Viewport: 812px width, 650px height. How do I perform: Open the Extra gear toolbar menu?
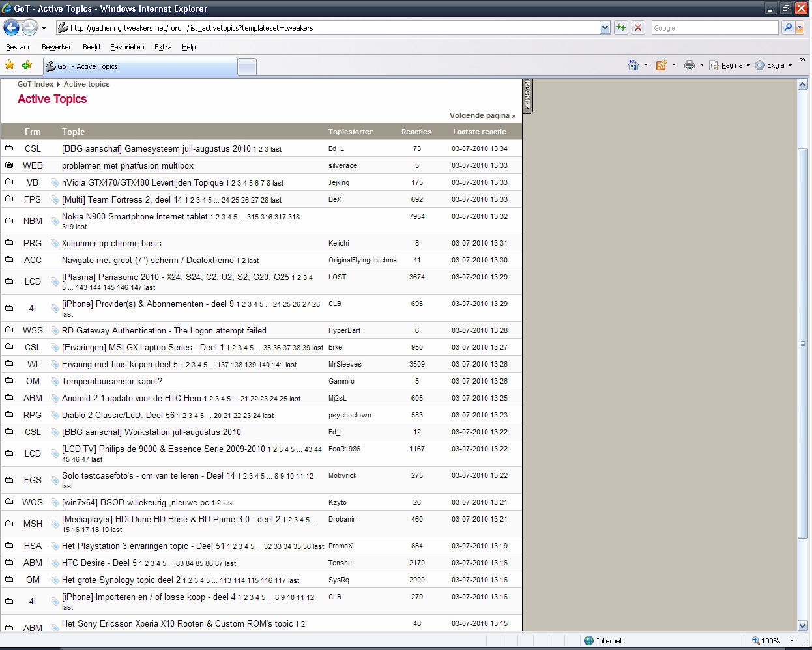click(x=774, y=65)
